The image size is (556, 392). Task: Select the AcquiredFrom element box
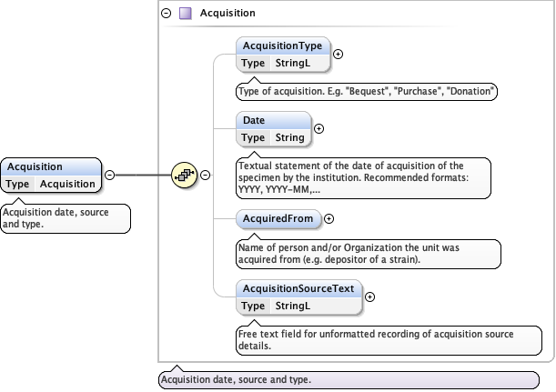(x=278, y=218)
